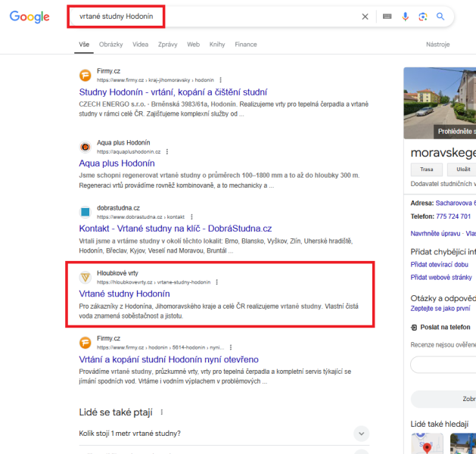Expand 'Kolik stojí 1 metr vrtané studny?'
Image resolution: width=476 pixels, height=454 pixels.
coord(224,434)
